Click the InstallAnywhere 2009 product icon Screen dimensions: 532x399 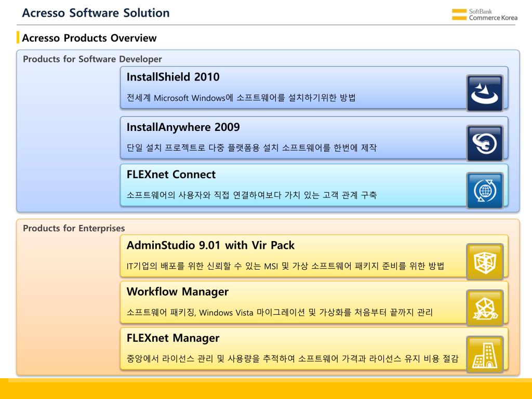click(x=485, y=143)
